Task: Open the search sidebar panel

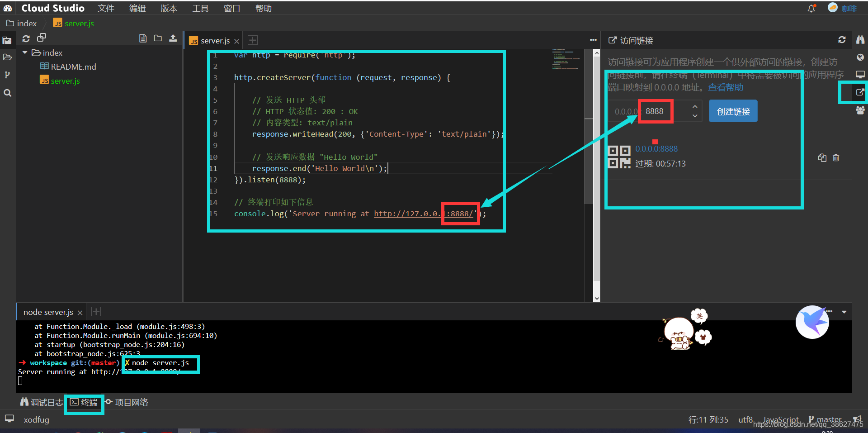Action: tap(7, 93)
